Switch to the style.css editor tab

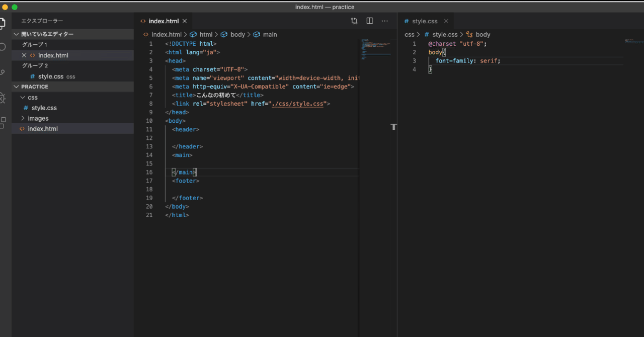(424, 21)
